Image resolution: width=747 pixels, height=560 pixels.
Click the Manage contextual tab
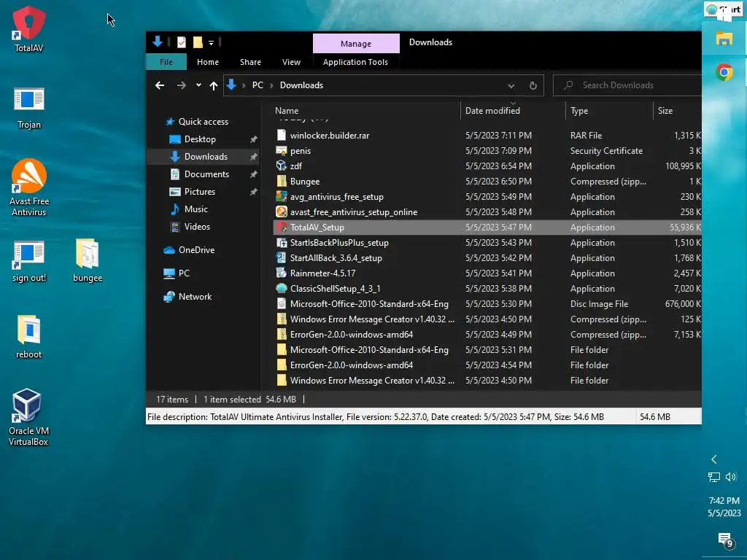(356, 43)
